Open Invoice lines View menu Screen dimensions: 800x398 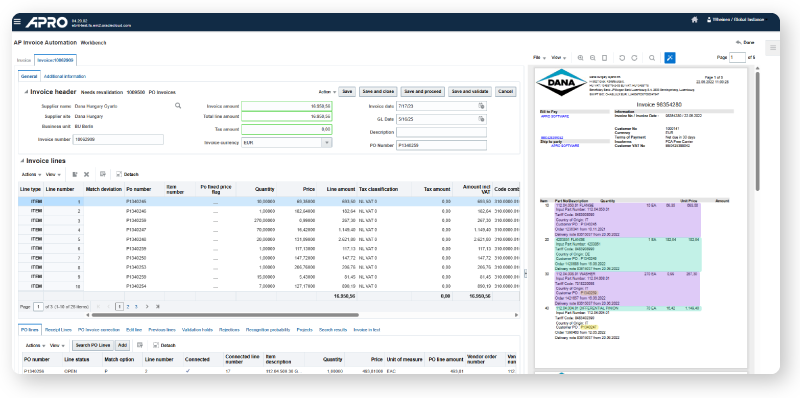[x=52, y=174]
